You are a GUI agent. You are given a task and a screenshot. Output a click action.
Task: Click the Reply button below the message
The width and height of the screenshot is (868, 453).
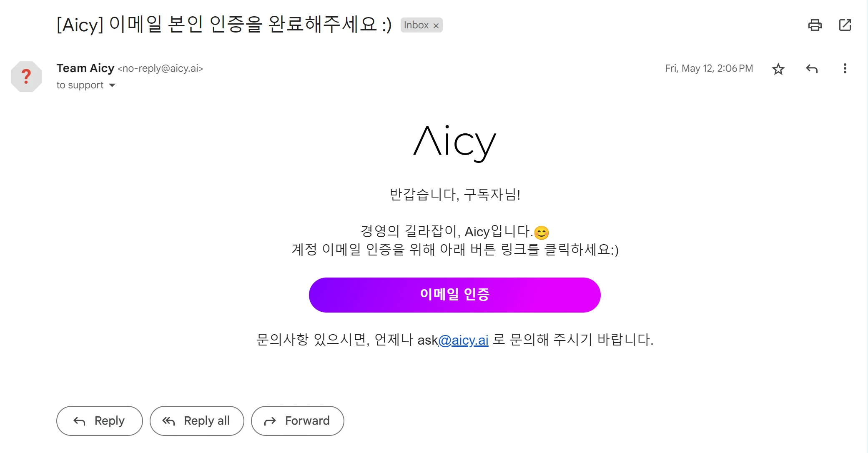point(100,421)
